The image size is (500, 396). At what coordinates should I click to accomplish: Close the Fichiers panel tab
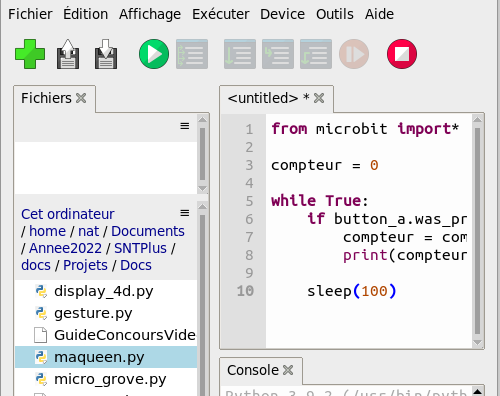81,98
